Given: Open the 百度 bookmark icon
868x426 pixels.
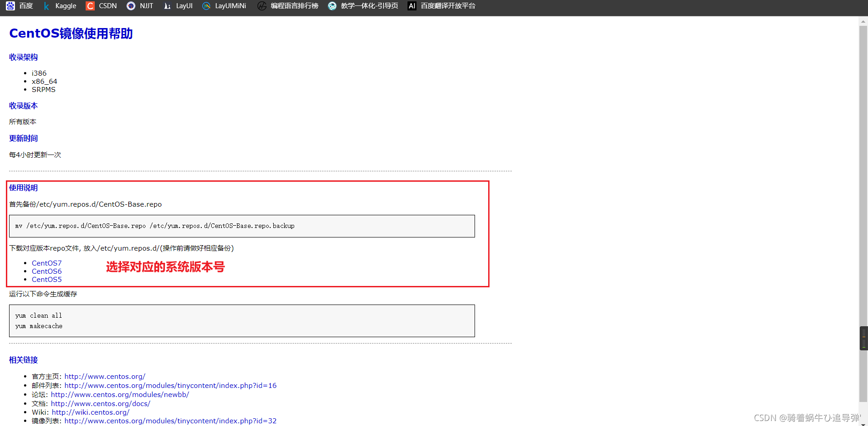Looking at the screenshot, I should [10, 6].
